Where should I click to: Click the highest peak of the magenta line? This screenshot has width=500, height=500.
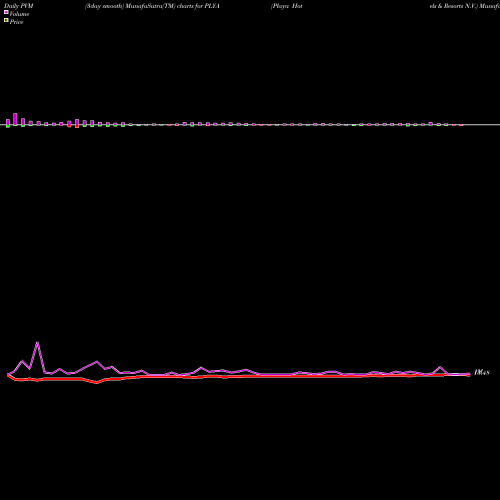[x=37, y=342]
